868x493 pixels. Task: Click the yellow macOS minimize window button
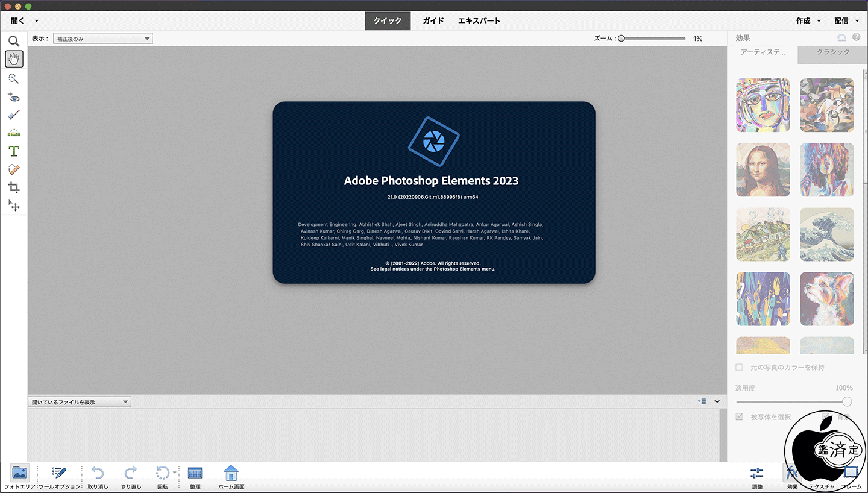(18, 6)
